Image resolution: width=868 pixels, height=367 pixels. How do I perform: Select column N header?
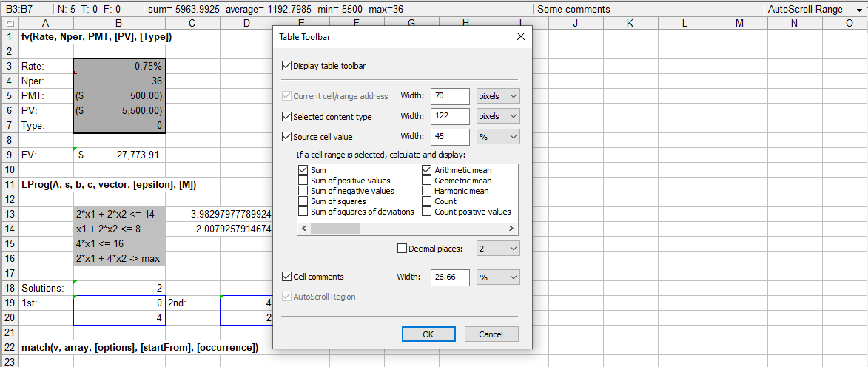794,24
